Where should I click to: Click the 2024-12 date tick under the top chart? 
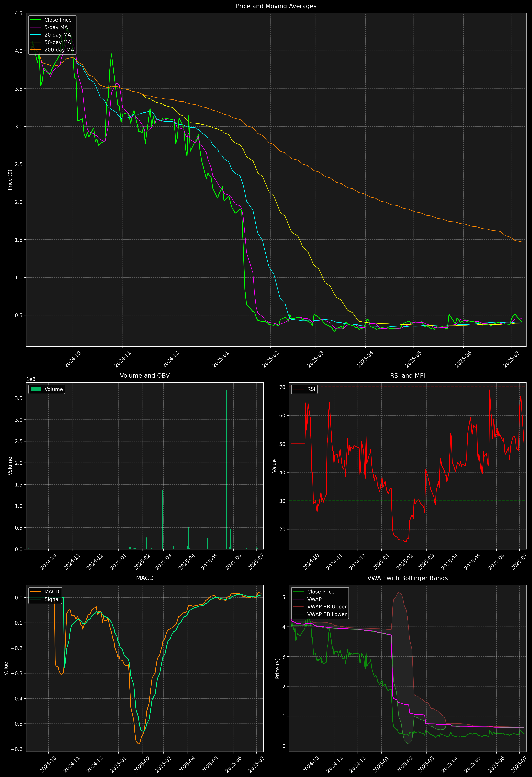[x=171, y=359]
